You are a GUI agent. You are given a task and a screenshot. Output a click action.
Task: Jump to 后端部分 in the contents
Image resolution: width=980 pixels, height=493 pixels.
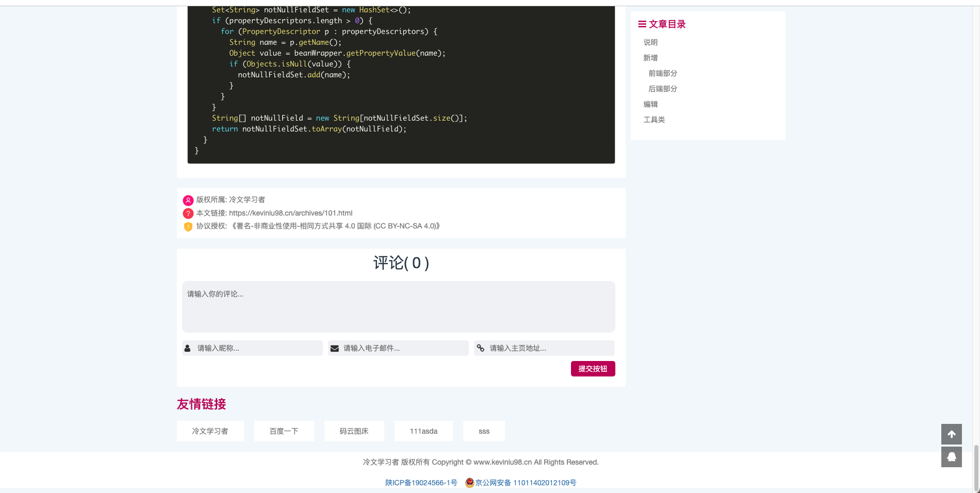click(x=663, y=89)
